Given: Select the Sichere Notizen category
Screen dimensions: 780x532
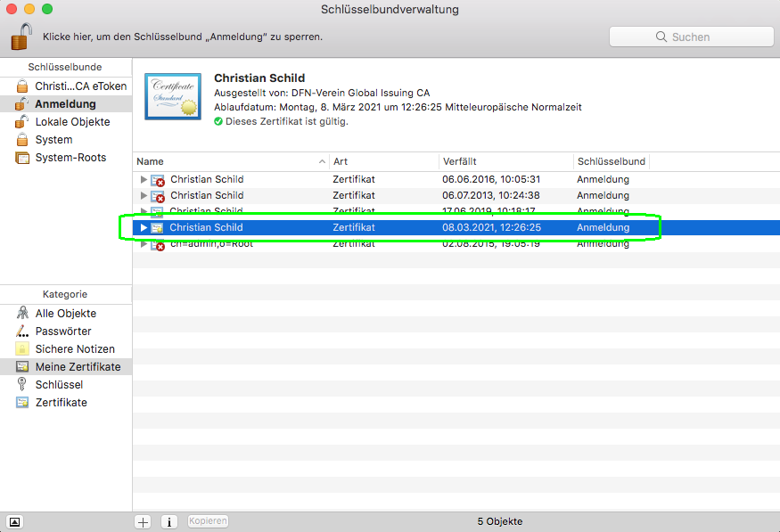Looking at the screenshot, I should [75, 349].
